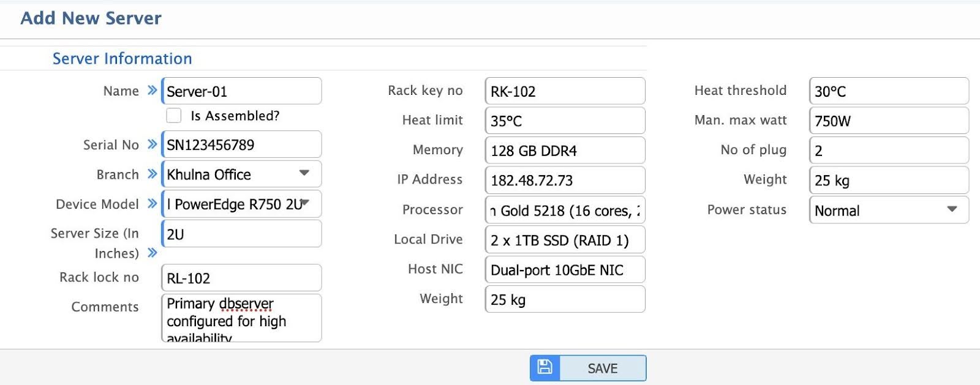Click the Rack lock no field
This screenshot has height=385, width=980.
(241, 278)
